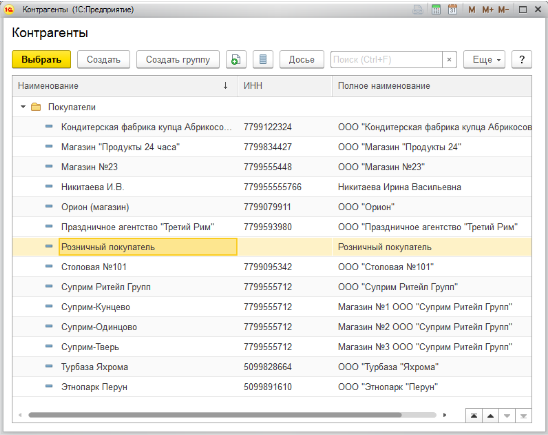Image resolution: width=548 pixels, height=435 pixels.
Task: Click the item icon beside Турбаза Яхрома
Action: [x=49, y=366]
